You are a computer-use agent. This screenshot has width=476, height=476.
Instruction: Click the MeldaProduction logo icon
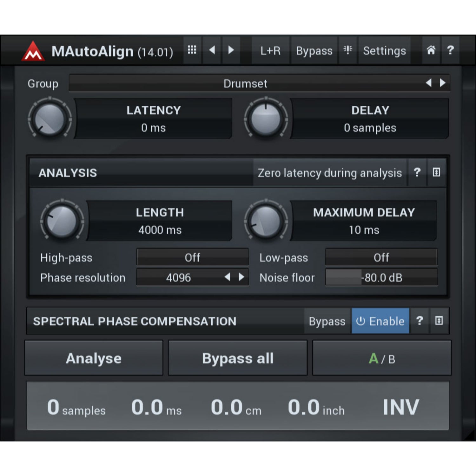[x=33, y=51]
